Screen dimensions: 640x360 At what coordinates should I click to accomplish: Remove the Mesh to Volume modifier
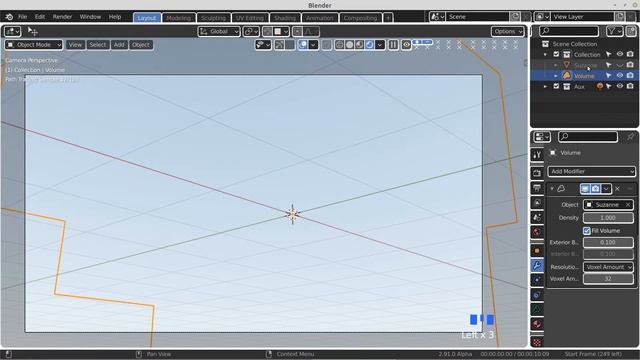pos(618,189)
